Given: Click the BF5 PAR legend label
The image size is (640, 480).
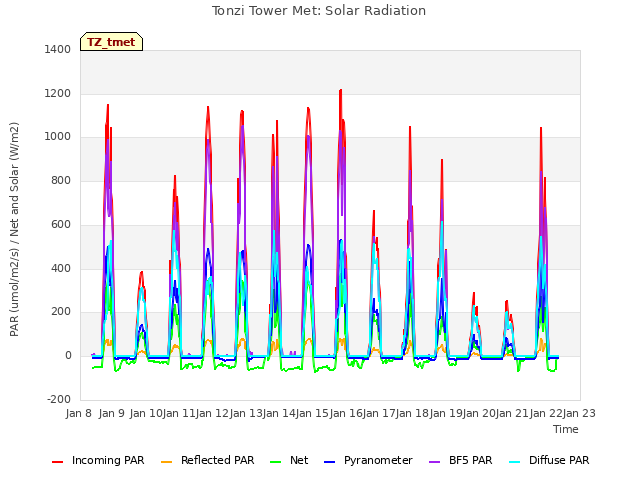Looking at the screenshot, I should click(x=471, y=460).
